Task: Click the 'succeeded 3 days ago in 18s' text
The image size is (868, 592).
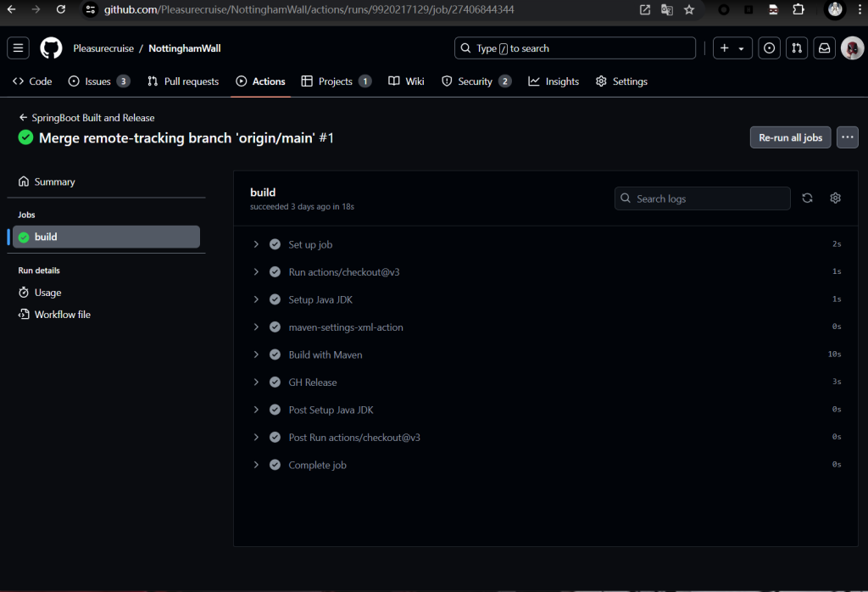Action: [302, 207]
